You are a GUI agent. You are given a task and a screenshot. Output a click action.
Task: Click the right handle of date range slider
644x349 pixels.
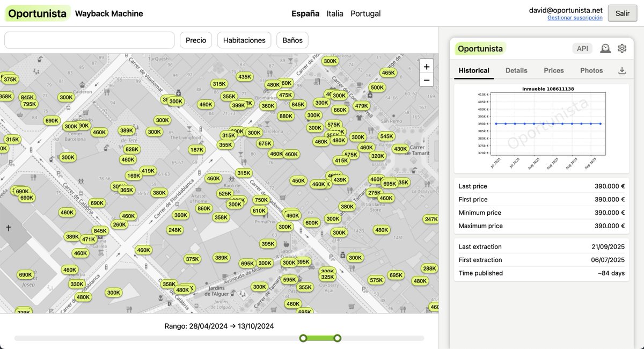[338, 338]
